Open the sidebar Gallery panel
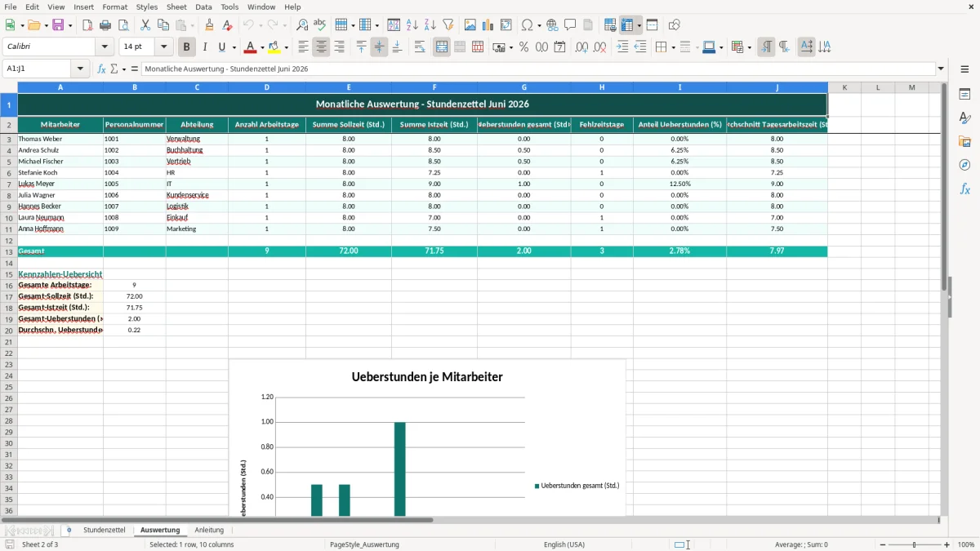Viewport: 980px width, 551px height. [x=964, y=142]
